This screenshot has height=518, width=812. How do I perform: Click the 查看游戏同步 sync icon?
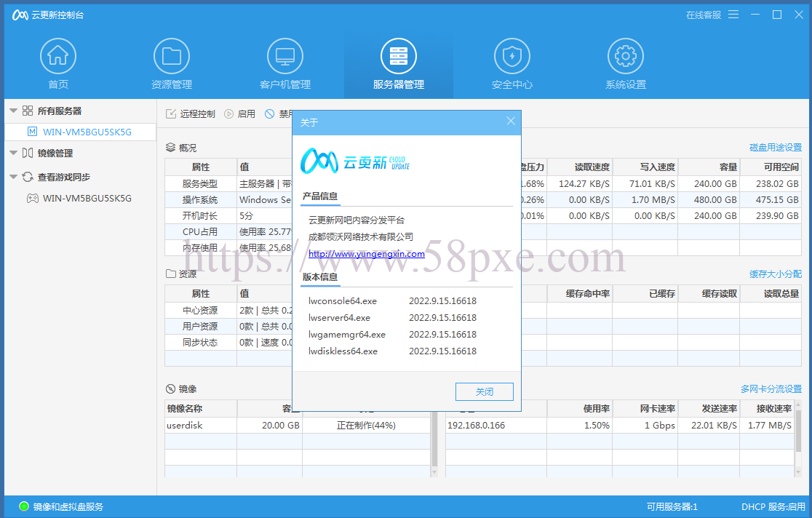click(28, 178)
